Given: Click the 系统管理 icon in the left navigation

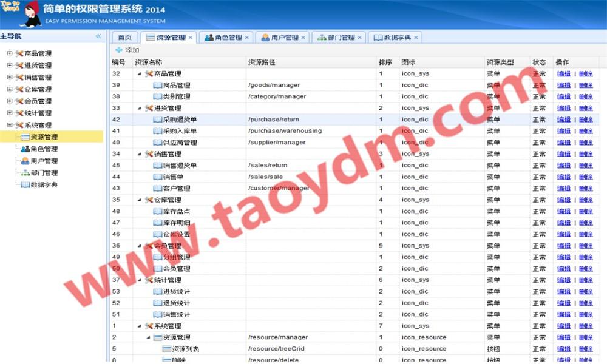Looking at the screenshot, I should pos(19,126).
